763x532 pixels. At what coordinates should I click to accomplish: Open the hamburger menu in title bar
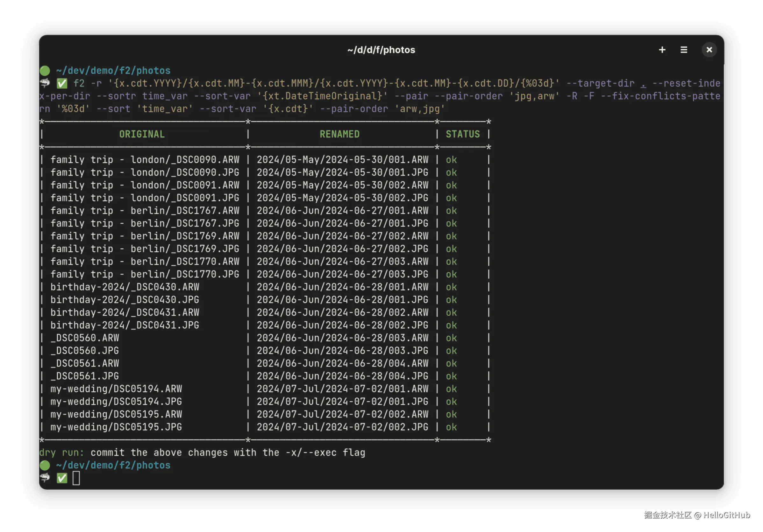[684, 50]
